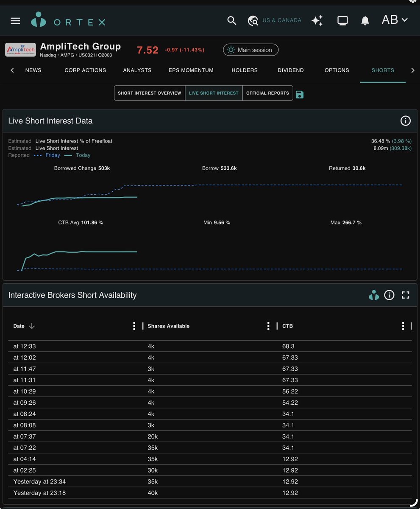This screenshot has width=420, height=509.
Task: Toggle the Main session button
Action: [250, 50]
